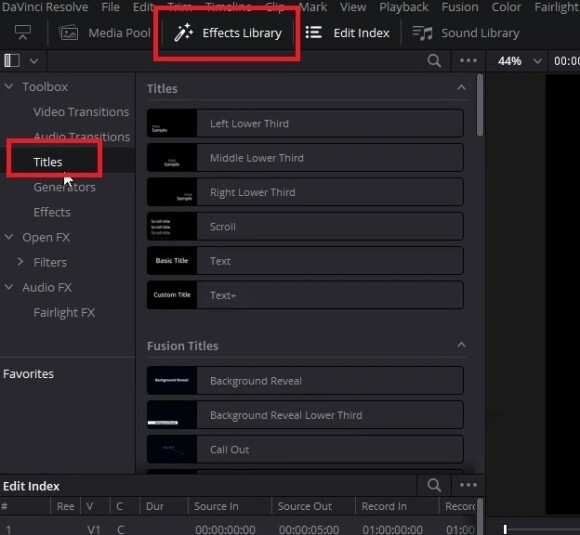580x535 pixels.
Task: Select Generators in the Toolbox
Action: [64, 187]
